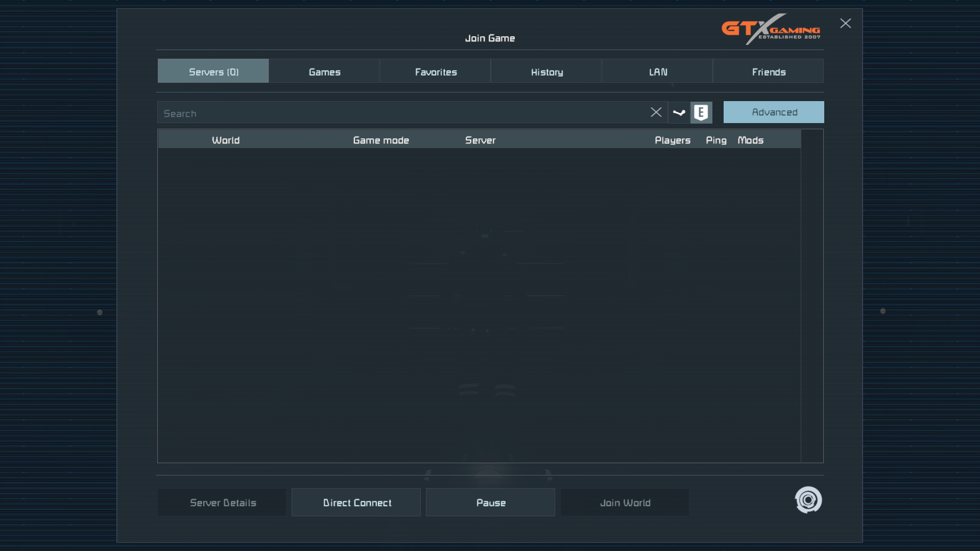Image resolution: width=980 pixels, height=551 pixels.
Task: Open the Advanced search filters
Action: click(774, 112)
